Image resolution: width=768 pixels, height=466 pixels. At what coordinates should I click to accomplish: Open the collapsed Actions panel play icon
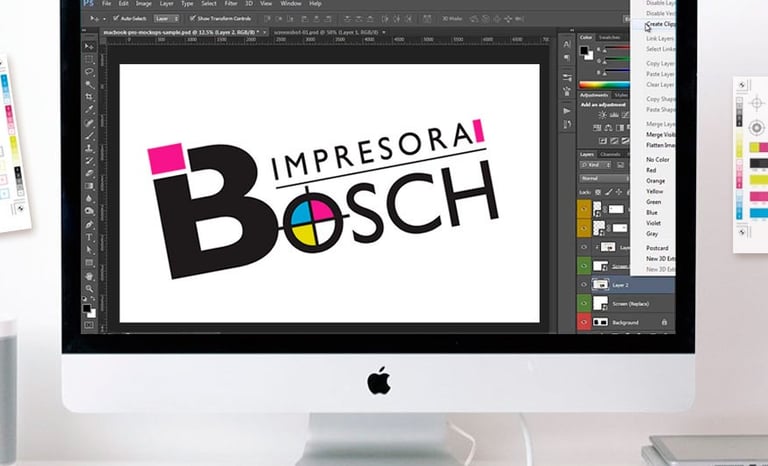(567, 111)
